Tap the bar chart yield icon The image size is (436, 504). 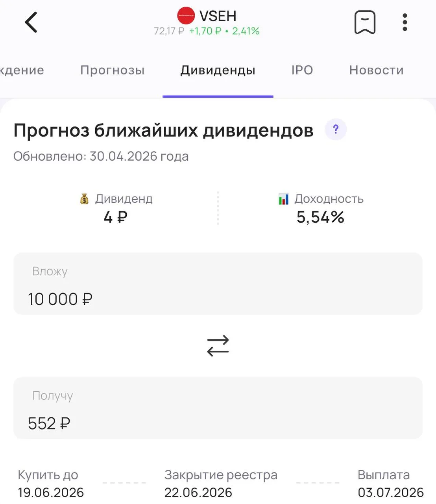click(283, 199)
